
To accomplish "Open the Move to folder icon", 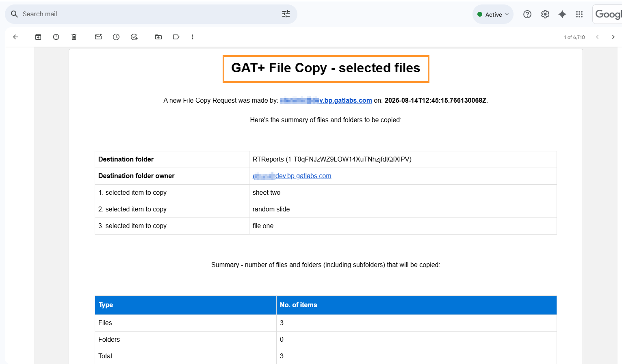I will (x=158, y=37).
